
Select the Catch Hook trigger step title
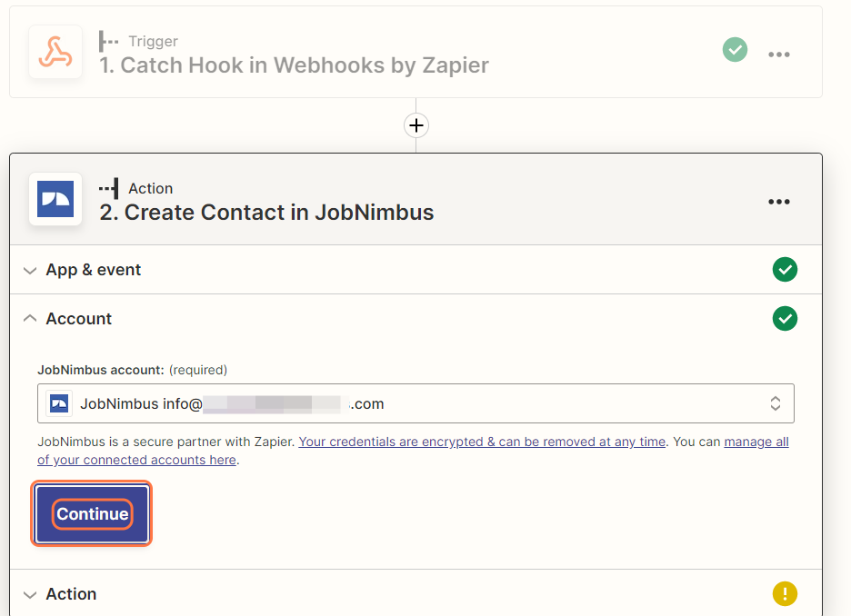click(x=294, y=65)
